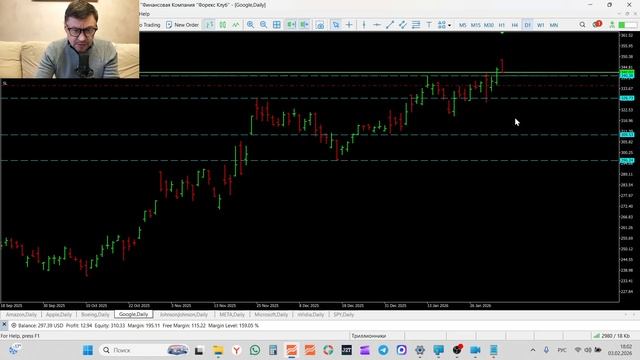This screenshot has width=640, height=360.
Task: Switch chart to bar chart mode
Action: 209,25
